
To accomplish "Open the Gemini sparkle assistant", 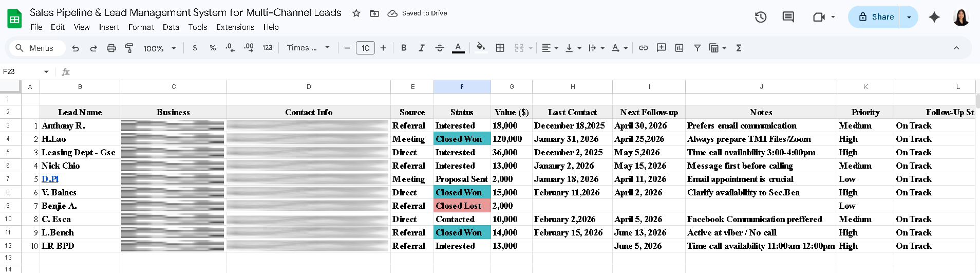I will click(934, 17).
